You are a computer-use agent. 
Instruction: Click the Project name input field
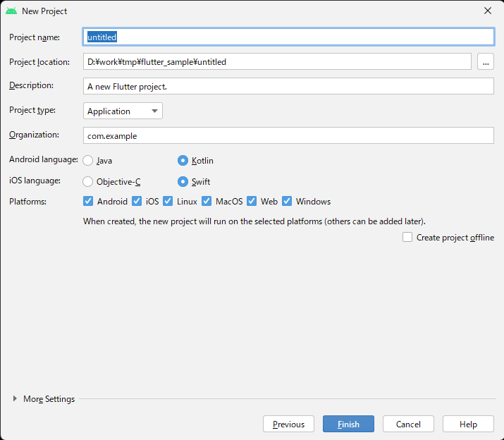tap(288, 37)
